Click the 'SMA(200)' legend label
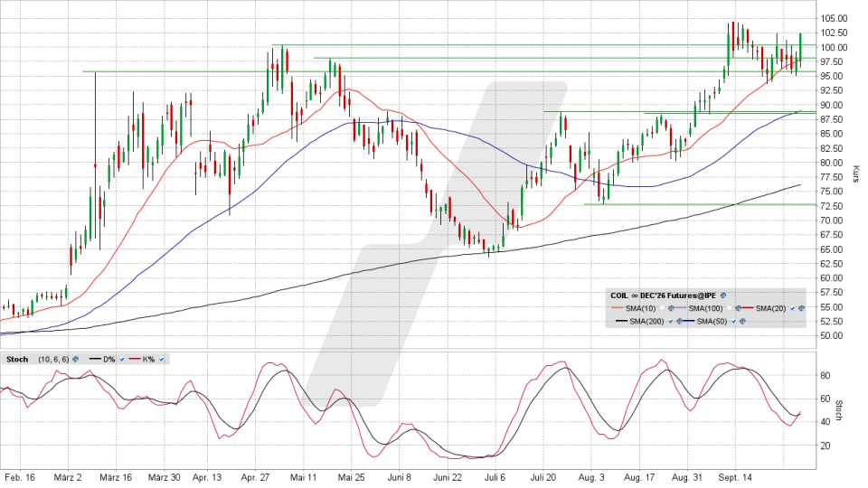 (x=646, y=322)
